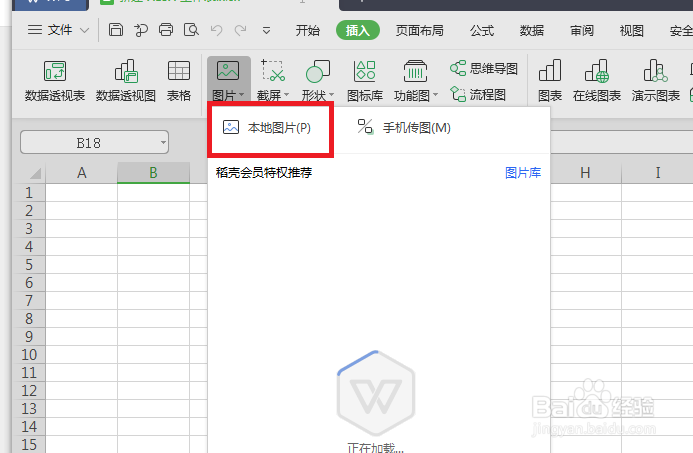Image resolution: width=693 pixels, height=453 pixels.
Task: Click the Print icon
Action: point(166,30)
